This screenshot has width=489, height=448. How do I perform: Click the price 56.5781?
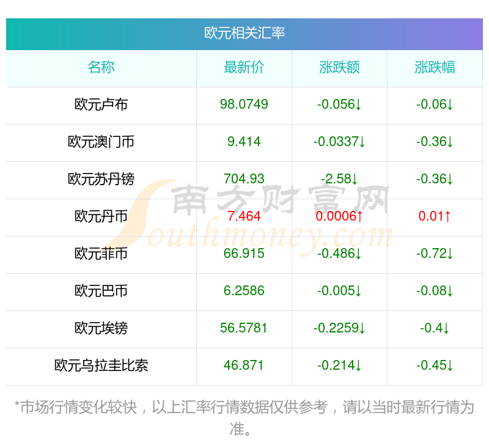click(244, 328)
